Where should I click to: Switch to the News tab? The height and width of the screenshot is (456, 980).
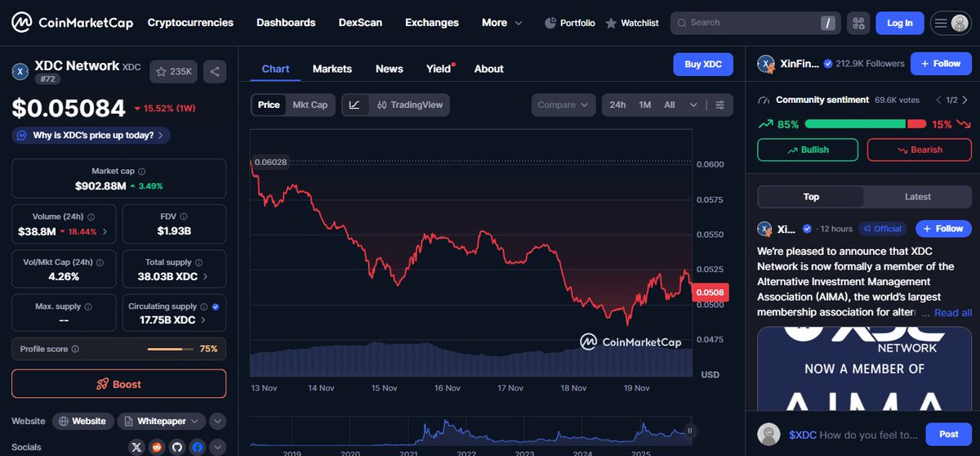tap(390, 69)
